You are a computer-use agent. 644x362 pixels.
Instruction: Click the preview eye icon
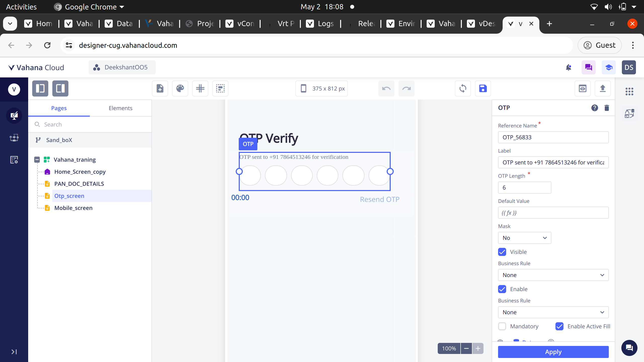[583, 88]
